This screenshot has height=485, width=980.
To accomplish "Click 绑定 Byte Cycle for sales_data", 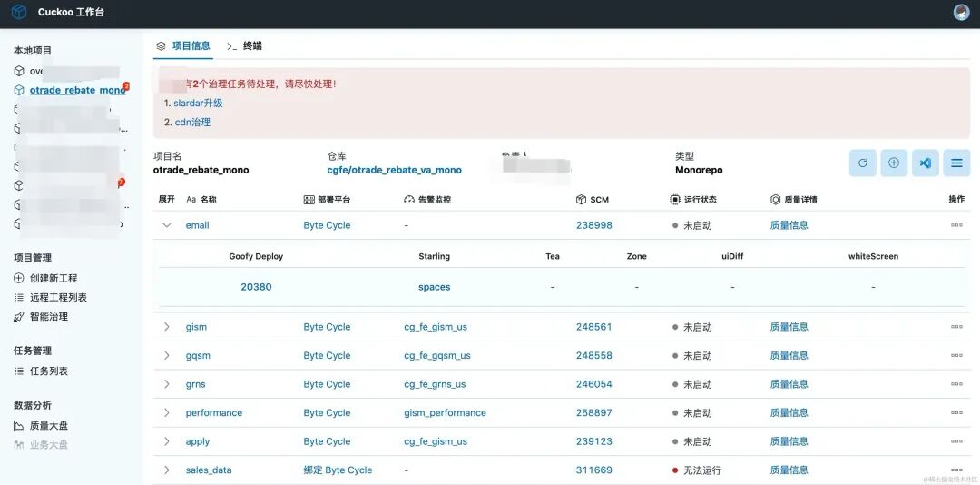I will (x=338, y=470).
